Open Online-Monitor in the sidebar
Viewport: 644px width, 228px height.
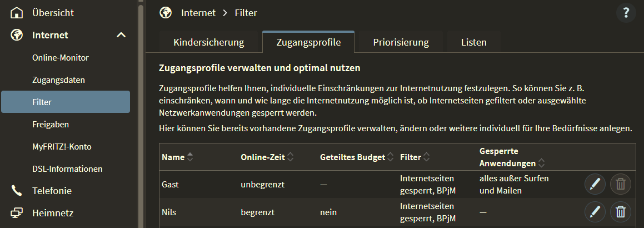pyautogui.click(x=61, y=58)
